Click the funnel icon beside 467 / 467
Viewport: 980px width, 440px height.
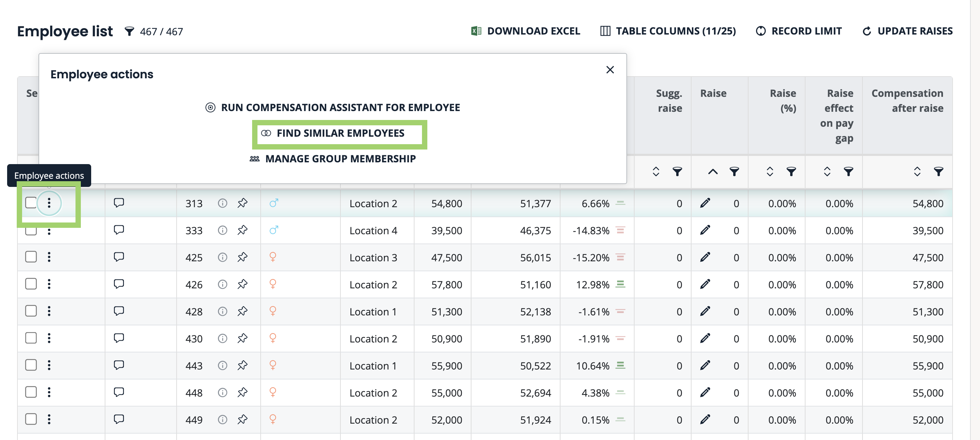129,31
